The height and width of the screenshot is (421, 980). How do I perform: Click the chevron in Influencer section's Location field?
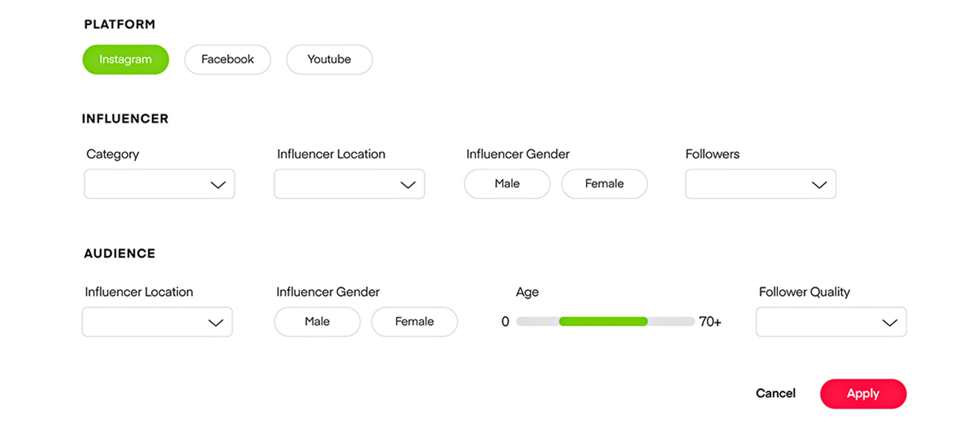408,185
